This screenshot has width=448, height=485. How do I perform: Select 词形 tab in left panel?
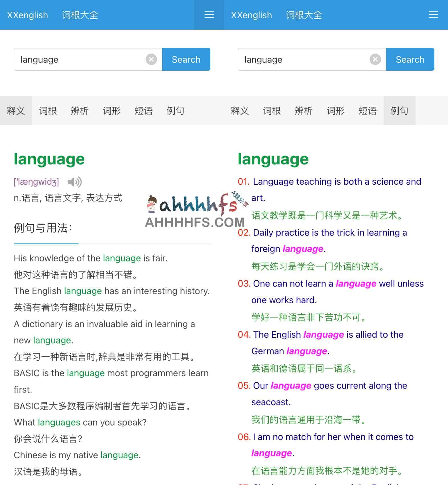click(x=112, y=111)
